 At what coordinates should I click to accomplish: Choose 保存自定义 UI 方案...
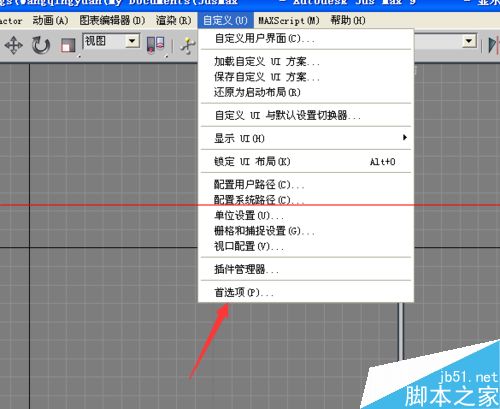306,77
